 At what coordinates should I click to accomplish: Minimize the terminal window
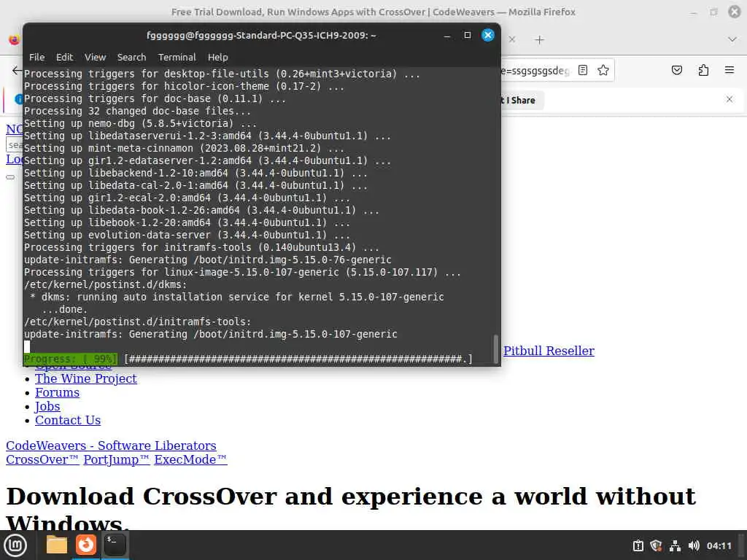[447, 36]
